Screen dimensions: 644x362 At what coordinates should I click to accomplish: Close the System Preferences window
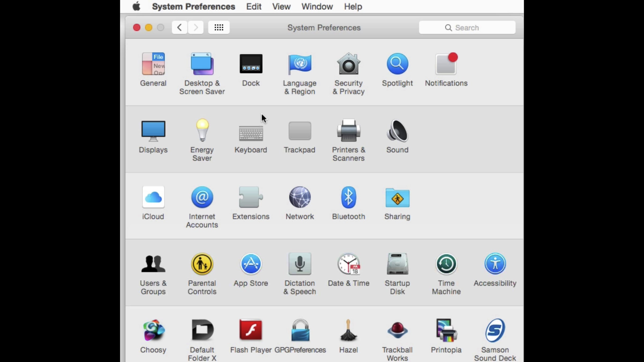tap(137, 28)
